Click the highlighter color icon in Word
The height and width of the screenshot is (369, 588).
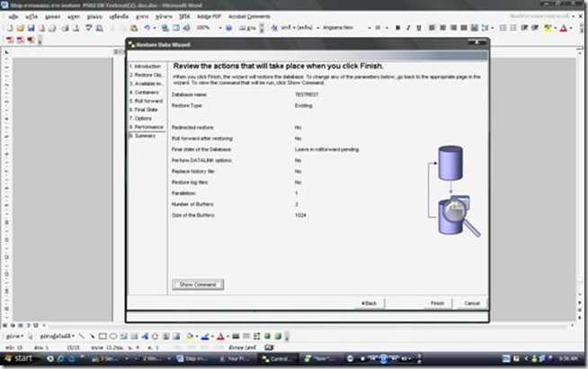tap(548, 28)
